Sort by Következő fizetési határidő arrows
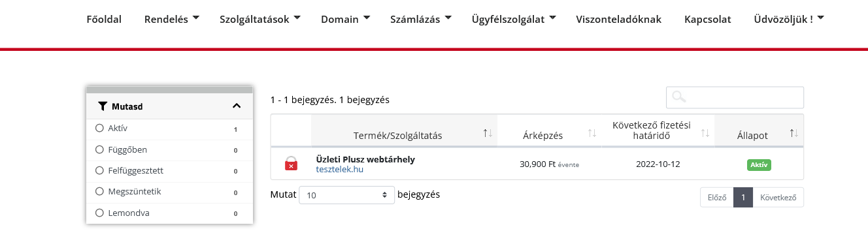This screenshot has width=868, height=244. coord(705,133)
